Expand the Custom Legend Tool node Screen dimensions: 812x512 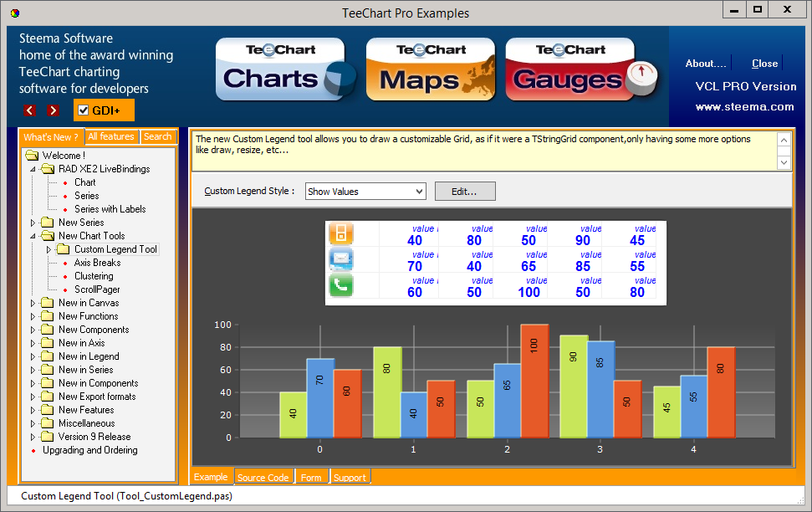[49, 249]
